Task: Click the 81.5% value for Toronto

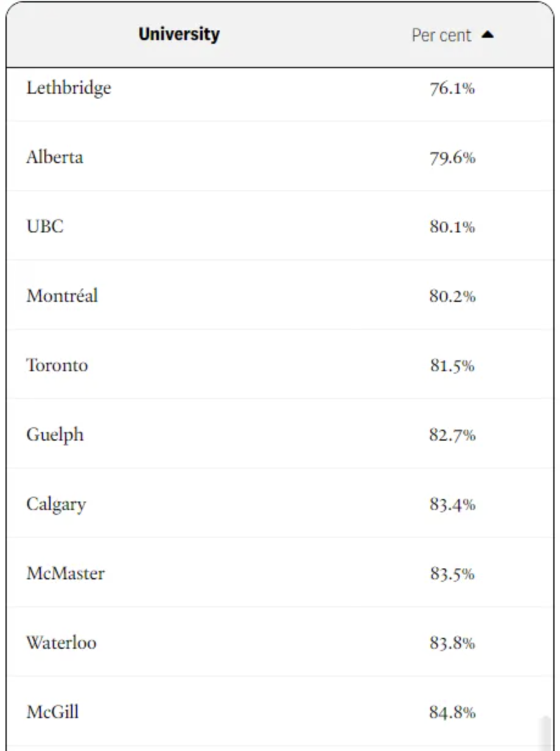Action: [x=452, y=366]
